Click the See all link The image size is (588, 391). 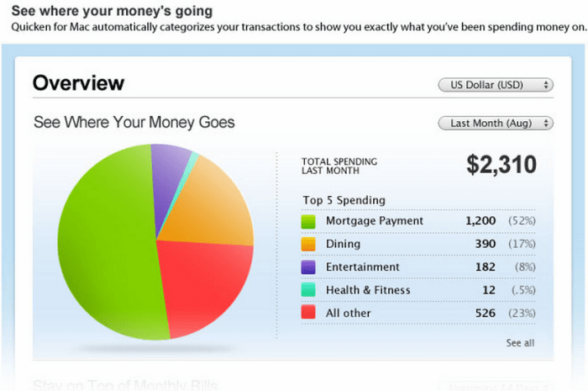pos(520,342)
